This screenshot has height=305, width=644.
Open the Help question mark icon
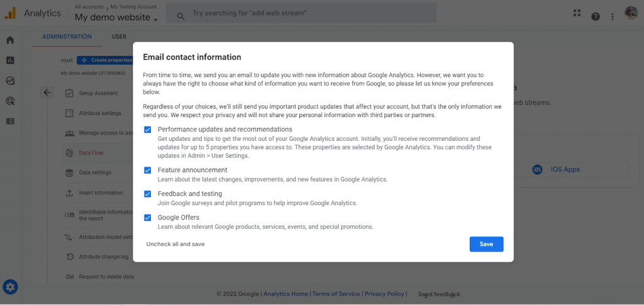click(595, 16)
